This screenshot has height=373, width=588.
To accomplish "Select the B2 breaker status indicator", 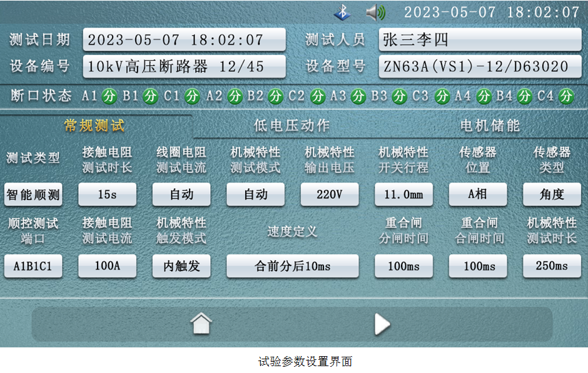I will (x=275, y=96).
